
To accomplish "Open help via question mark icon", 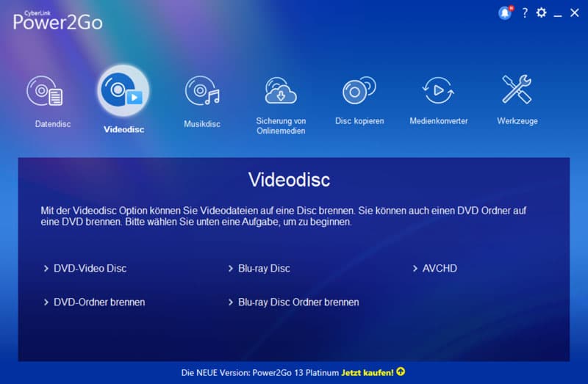I will pyautogui.click(x=525, y=13).
